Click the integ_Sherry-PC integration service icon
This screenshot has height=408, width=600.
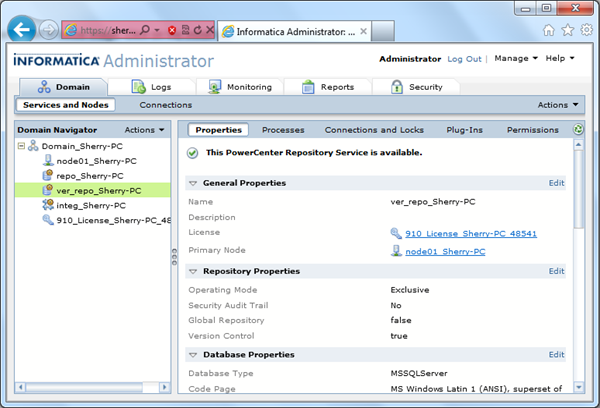pos(48,205)
